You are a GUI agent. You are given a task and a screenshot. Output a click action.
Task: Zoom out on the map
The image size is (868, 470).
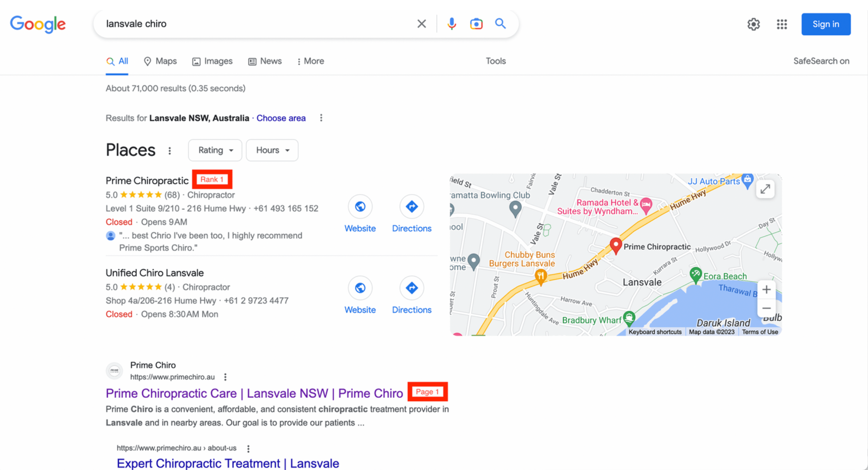pyautogui.click(x=766, y=308)
